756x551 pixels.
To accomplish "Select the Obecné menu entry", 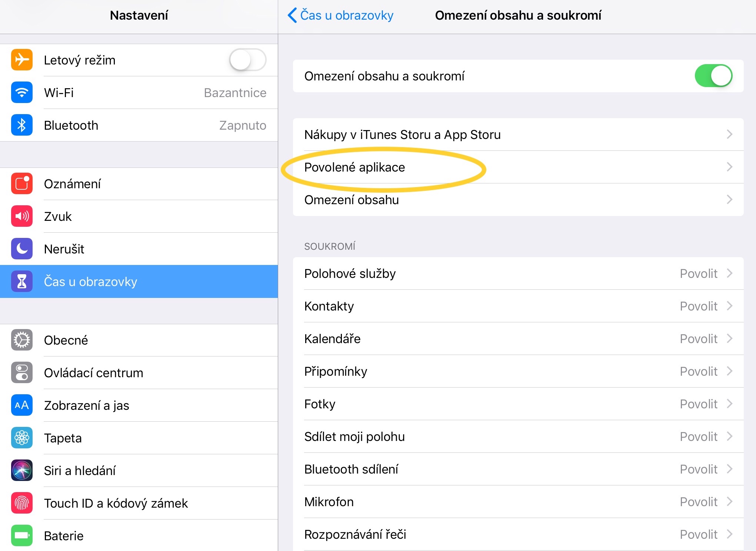I will pos(67,340).
